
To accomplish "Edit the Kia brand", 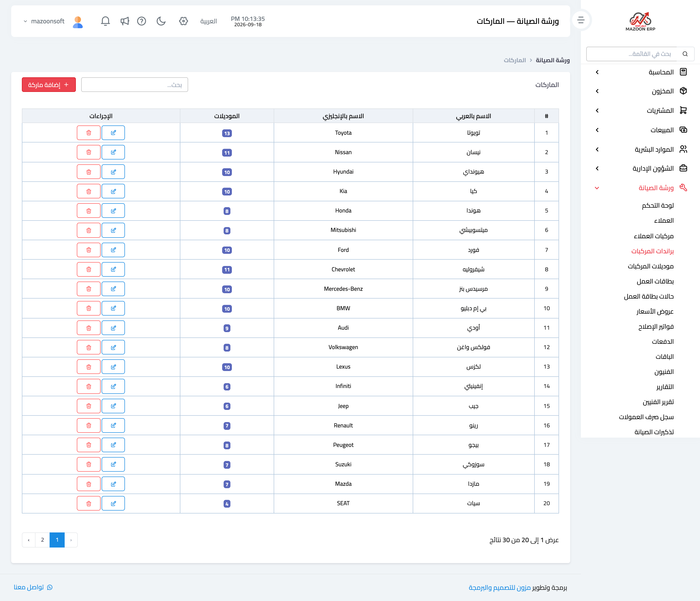I will (113, 191).
